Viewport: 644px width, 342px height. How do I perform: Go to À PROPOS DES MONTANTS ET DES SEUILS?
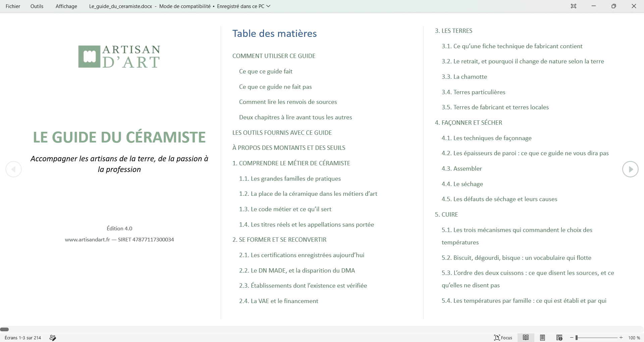click(289, 148)
